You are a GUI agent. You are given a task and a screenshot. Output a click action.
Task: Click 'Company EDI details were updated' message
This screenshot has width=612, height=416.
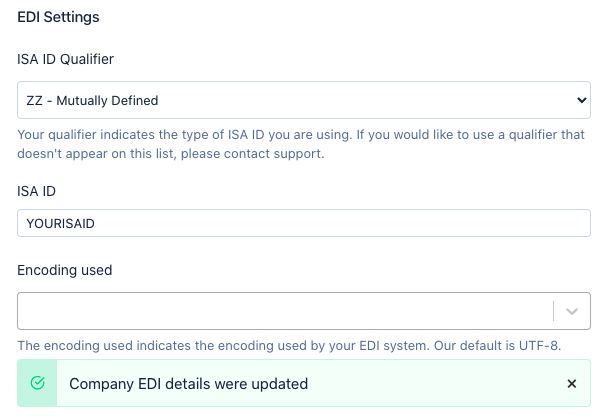[189, 384]
